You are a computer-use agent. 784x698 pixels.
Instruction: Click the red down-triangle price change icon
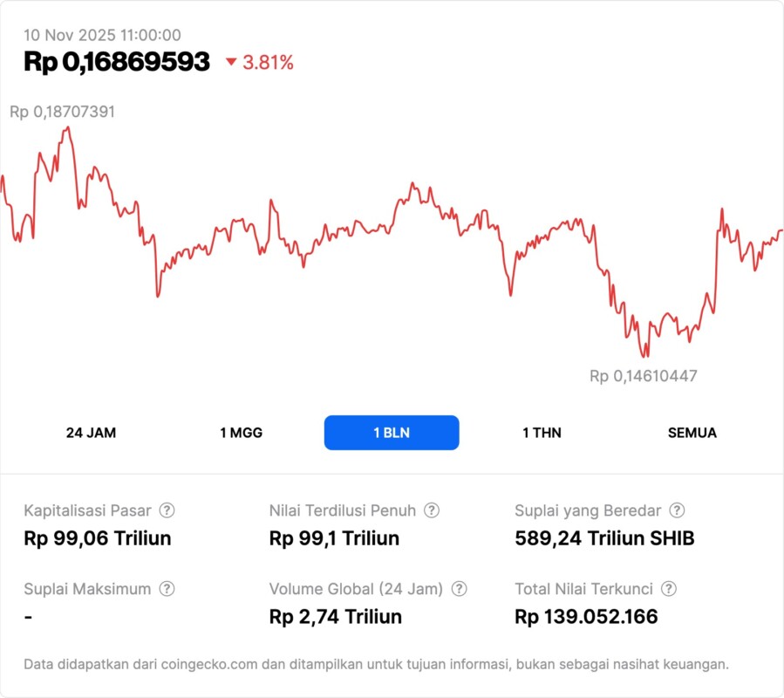(231, 62)
